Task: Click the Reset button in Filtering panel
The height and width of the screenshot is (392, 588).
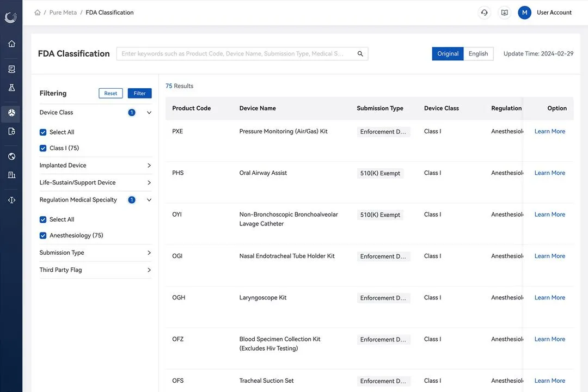Action: coord(111,93)
